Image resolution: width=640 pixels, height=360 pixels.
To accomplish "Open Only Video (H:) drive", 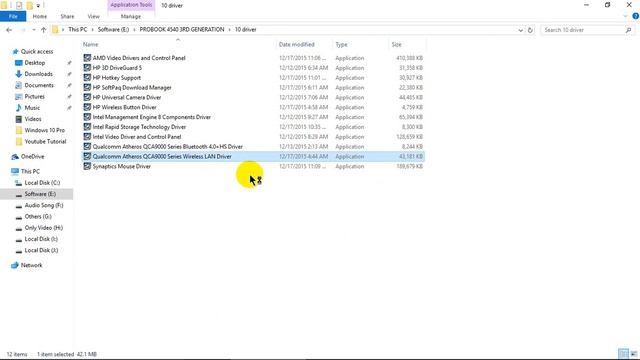I will pyautogui.click(x=44, y=228).
